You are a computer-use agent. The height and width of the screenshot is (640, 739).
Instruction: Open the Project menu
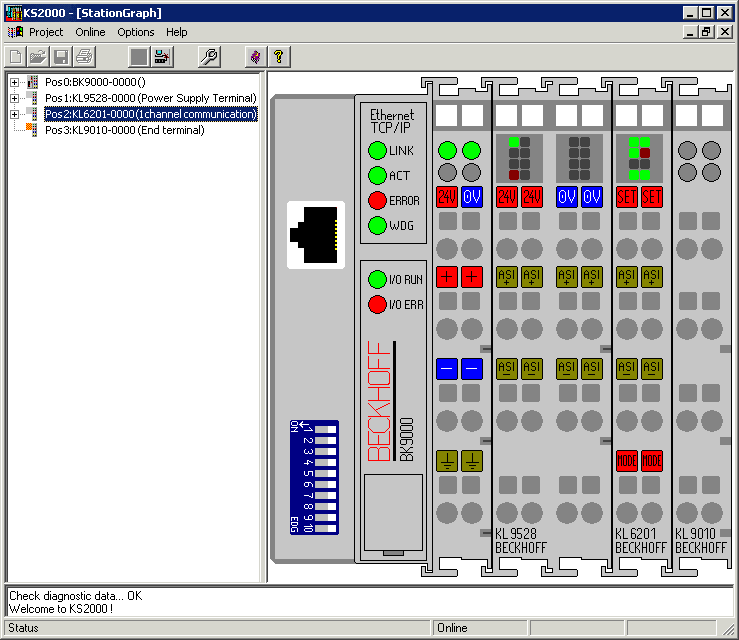pyautogui.click(x=46, y=32)
